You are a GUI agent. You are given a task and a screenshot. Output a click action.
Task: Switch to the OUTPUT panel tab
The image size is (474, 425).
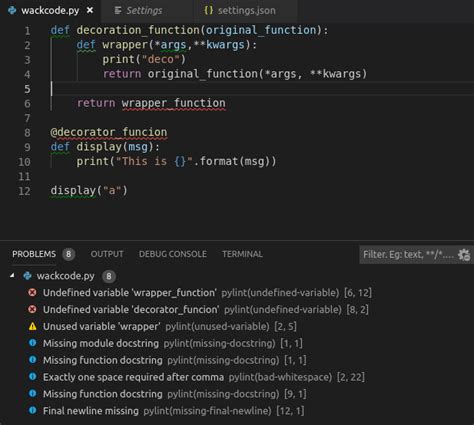point(107,254)
